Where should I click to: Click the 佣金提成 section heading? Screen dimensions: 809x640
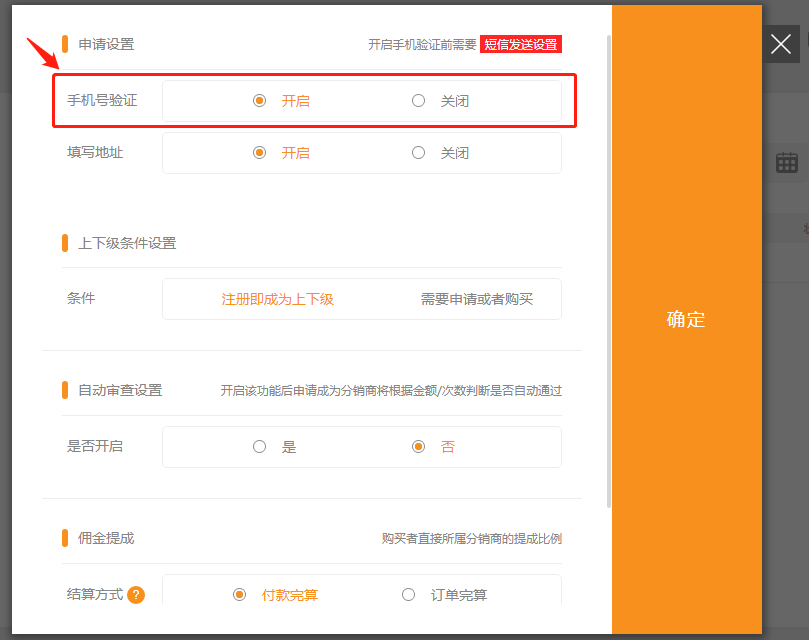(x=106, y=538)
